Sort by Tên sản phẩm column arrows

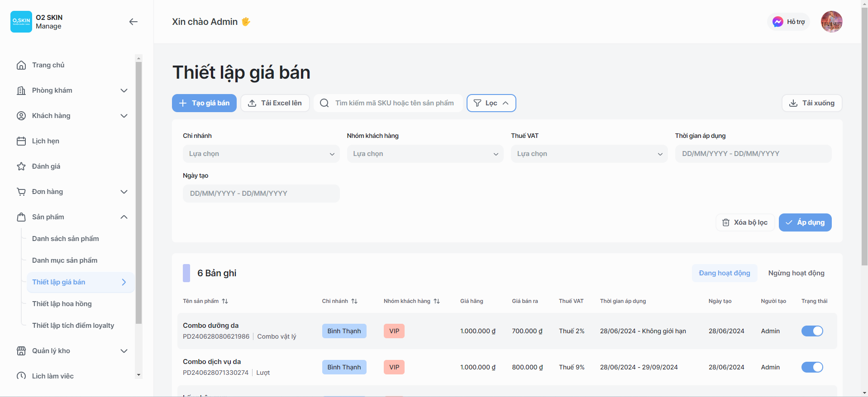point(225,301)
